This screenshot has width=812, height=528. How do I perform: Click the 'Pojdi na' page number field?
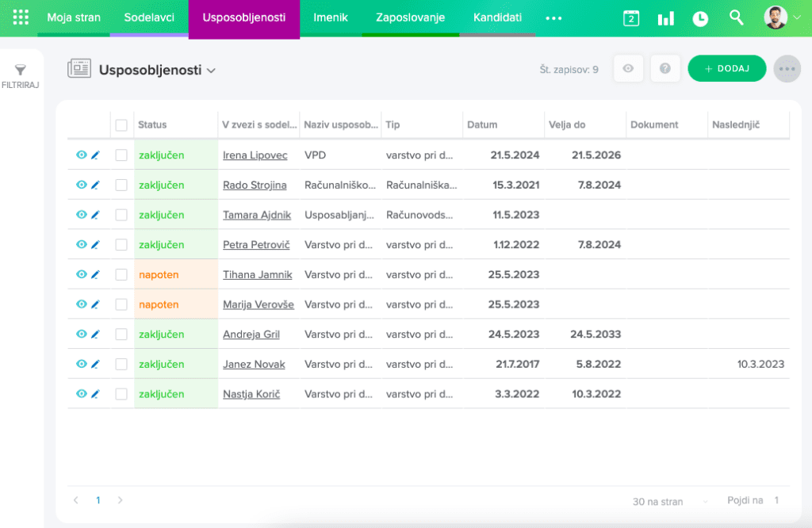[x=776, y=500]
